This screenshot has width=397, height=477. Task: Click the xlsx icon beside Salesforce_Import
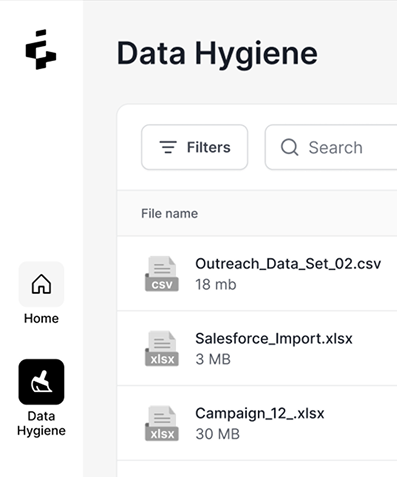tap(162, 348)
